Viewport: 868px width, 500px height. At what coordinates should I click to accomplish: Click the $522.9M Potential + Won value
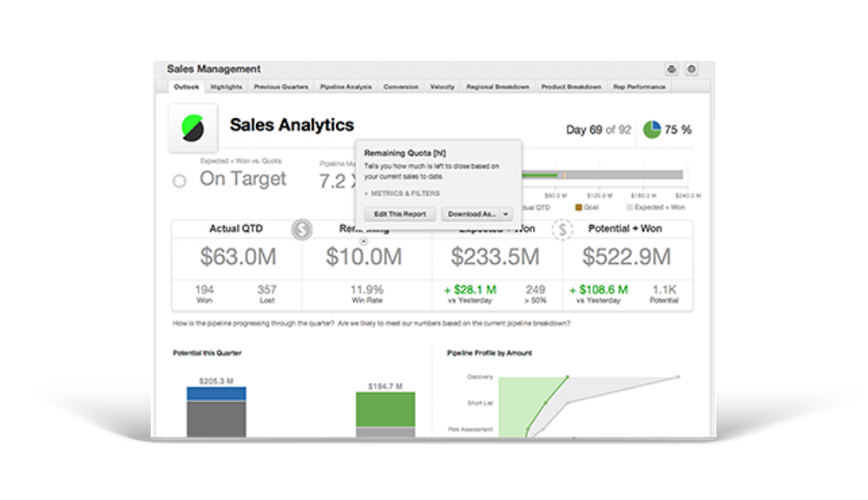click(626, 257)
